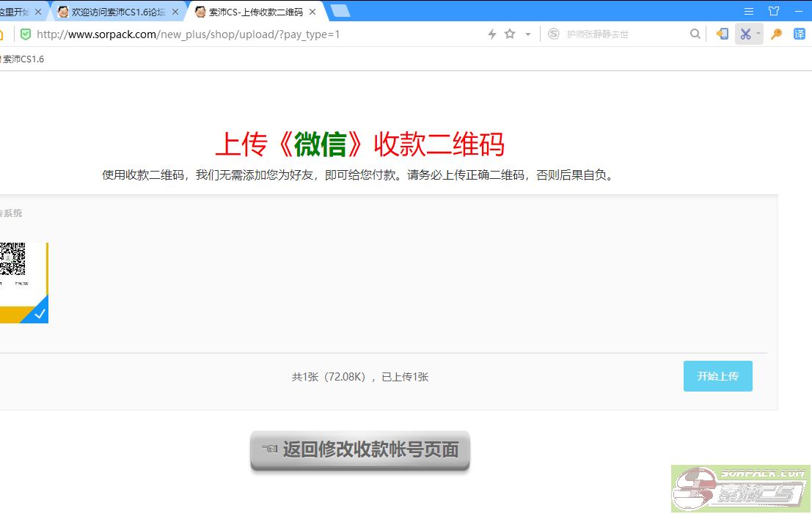Expand the screenshot tool dropdown arrow
This screenshot has height=514, width=812.
point(758,34)
